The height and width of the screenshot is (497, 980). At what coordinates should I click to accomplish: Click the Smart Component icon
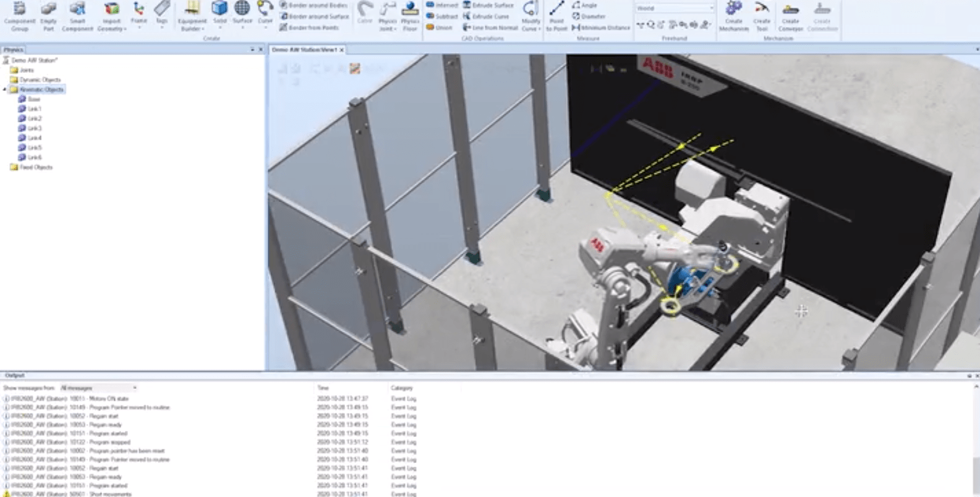(77, 15)
